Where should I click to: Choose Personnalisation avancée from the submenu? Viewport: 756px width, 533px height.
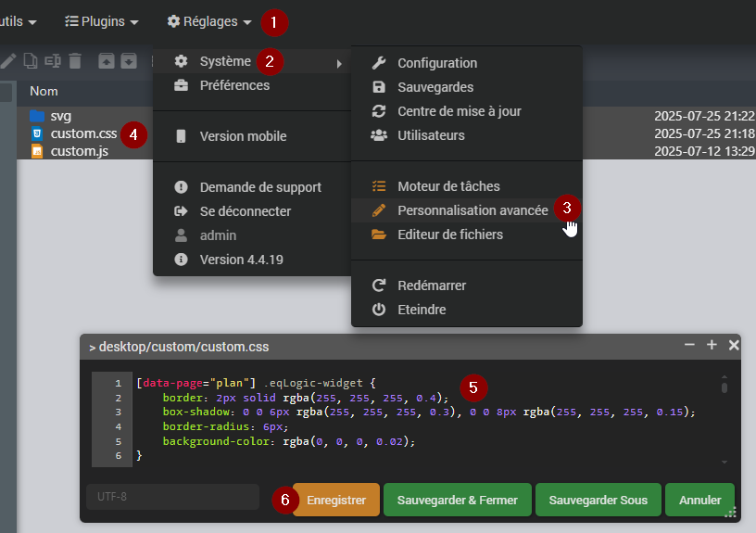[x=472, y=210]
